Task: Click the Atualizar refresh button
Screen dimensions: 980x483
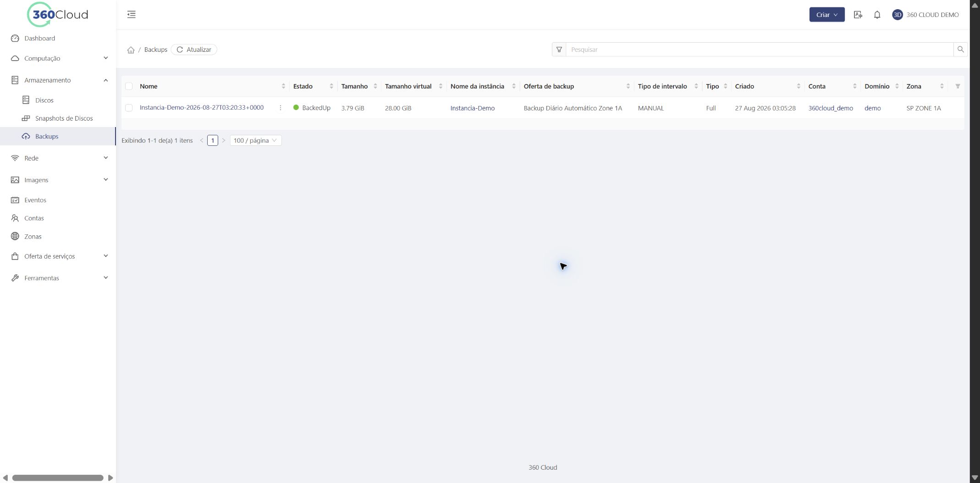Action: coord(194,50)
